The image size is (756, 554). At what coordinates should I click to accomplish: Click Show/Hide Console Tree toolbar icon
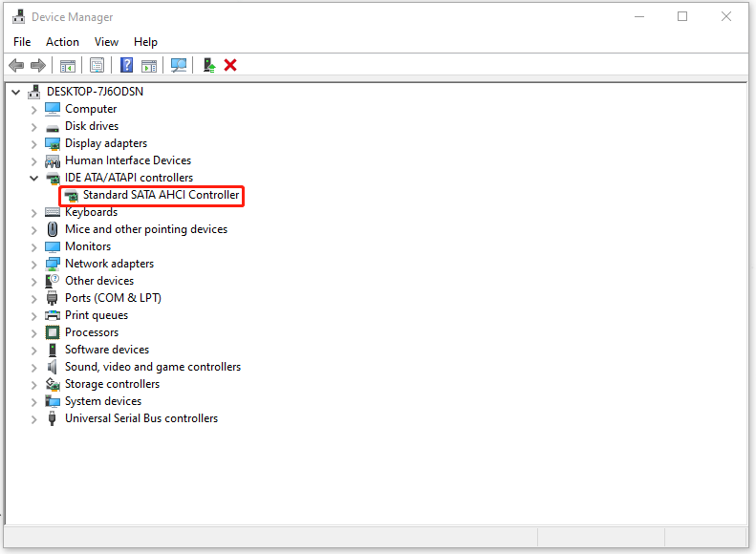tap(68, 66)
